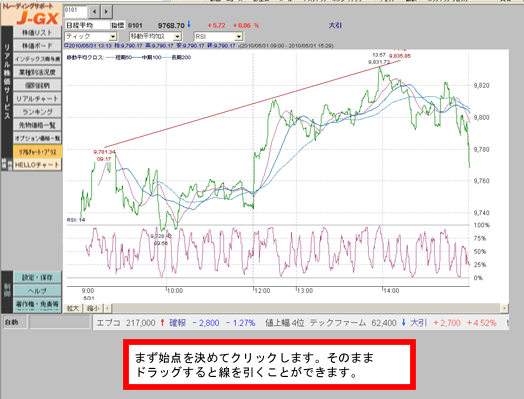Click the horizontal scrollbar's left arrow

pyautogui.click(x=107, y=308)
